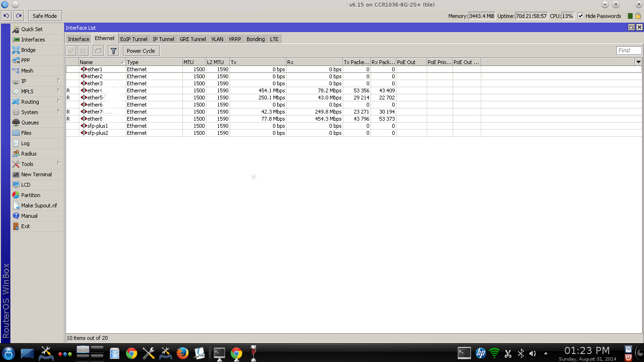Click the Bluetooth tray icon
The width and height of the screenshot is (644, 362).
pos(521,354)
